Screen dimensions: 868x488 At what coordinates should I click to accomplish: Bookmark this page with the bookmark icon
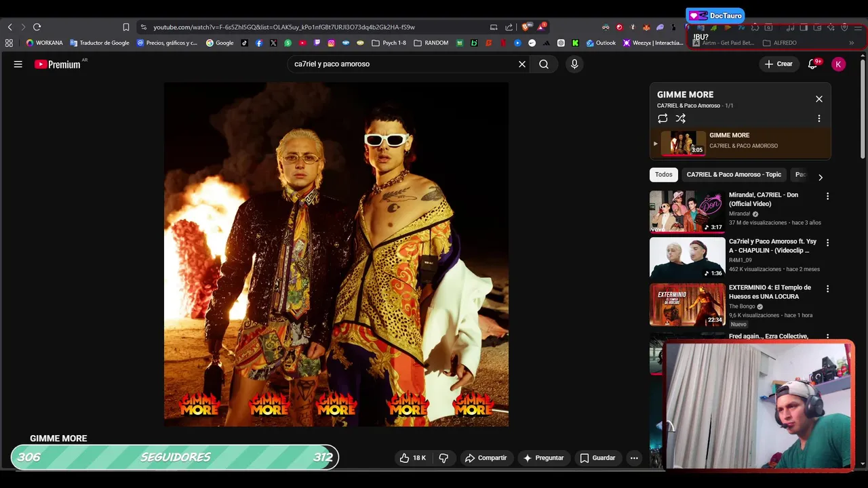coord(126,27)
